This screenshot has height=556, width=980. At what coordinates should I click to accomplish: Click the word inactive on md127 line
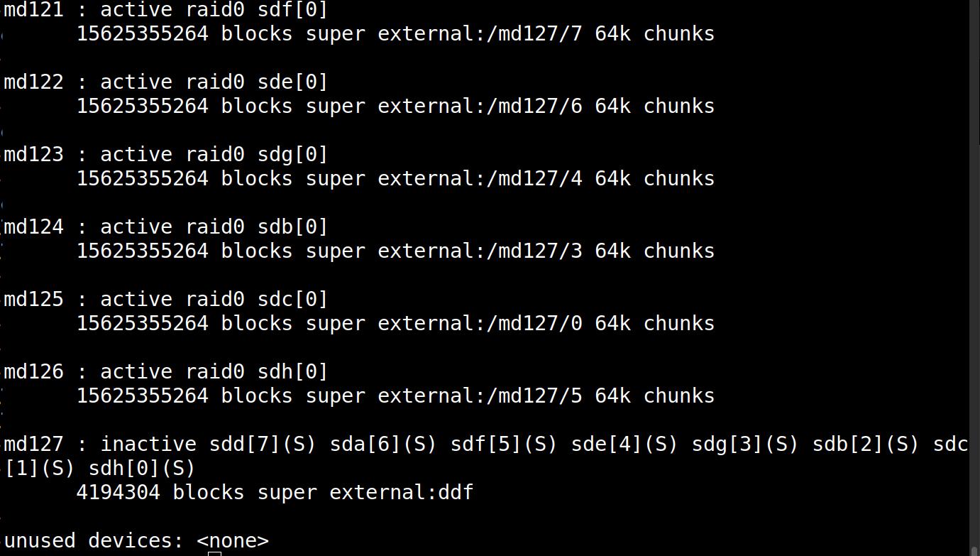148,445
